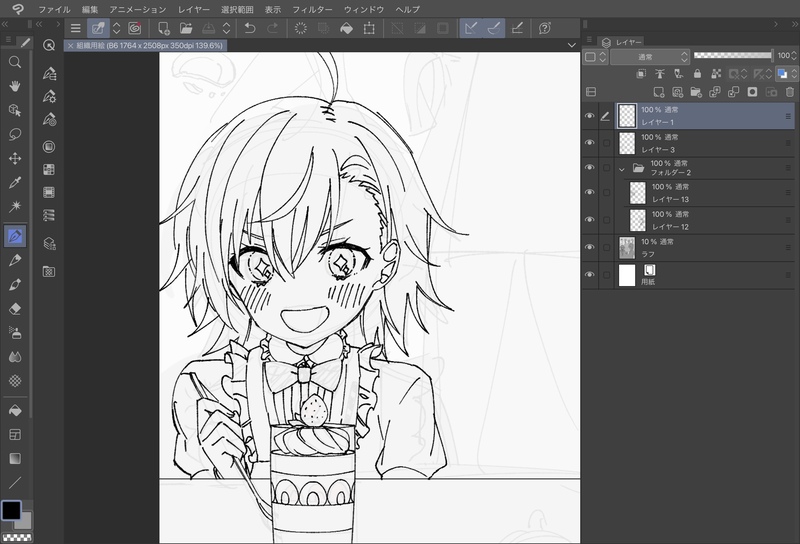Select the Eraser tool
The image size is (800, 544).
[x=15, y=308]
